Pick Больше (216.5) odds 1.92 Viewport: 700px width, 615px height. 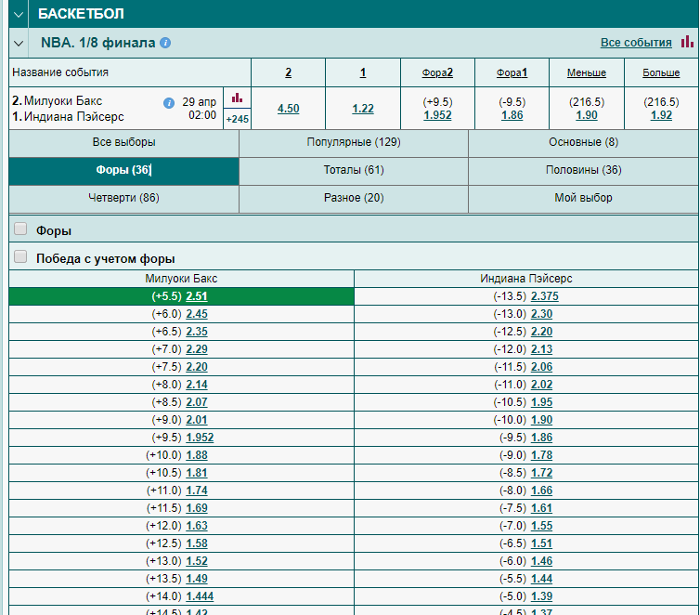661,115
